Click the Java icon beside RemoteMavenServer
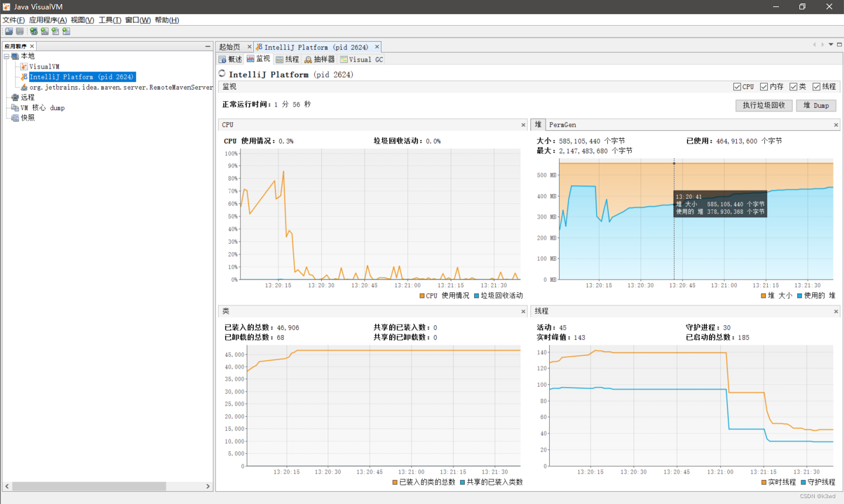 [x=24, y=87]
